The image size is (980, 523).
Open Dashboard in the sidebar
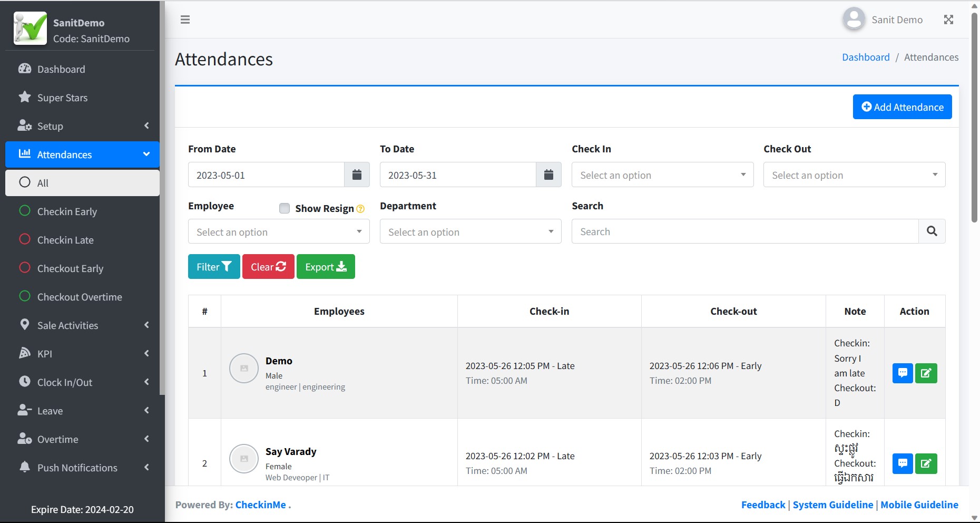coord(82,69)
